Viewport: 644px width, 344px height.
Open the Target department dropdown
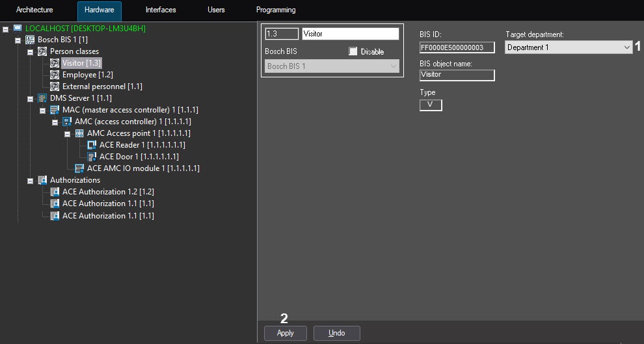pos(626,47)
